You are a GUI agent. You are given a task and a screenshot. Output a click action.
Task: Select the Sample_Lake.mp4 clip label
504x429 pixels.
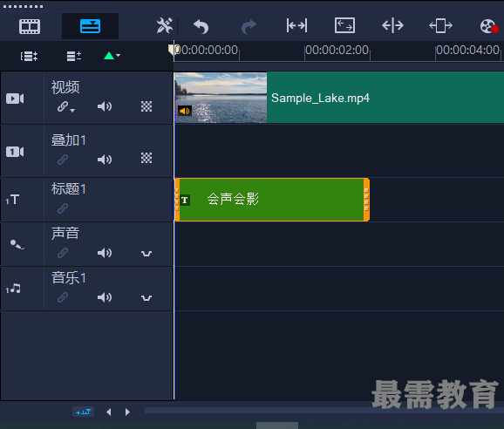[x=320, y=98]
